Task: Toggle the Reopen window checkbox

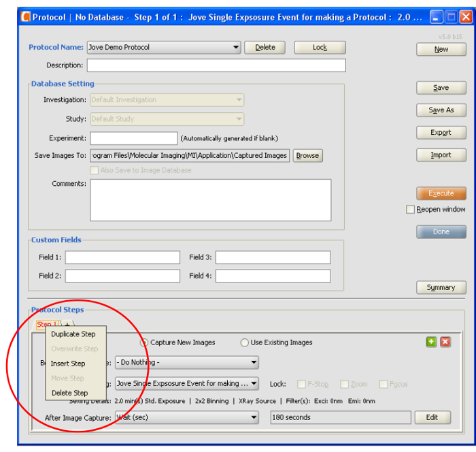Action: point(410,210)
